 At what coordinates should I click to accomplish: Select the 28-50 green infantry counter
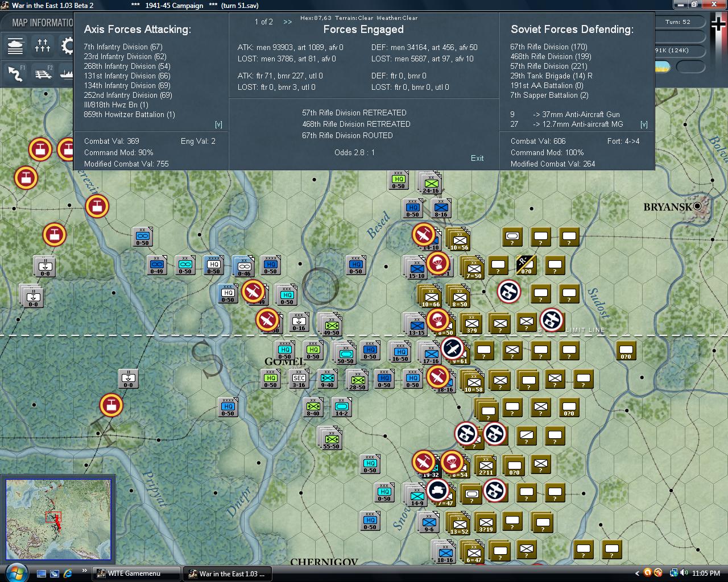point(357,380)
